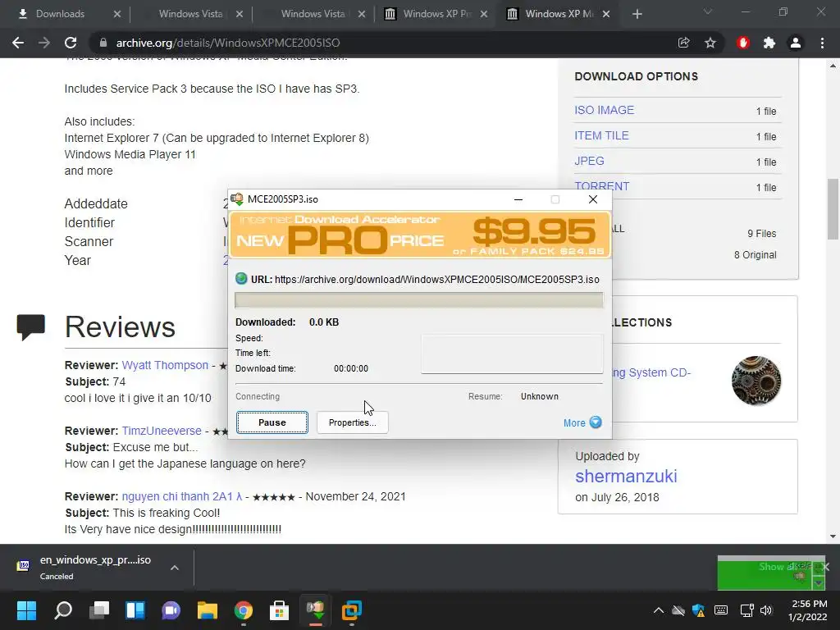
Task: Click the archive.org address bar URL
Action: click(x=228, y=43)
